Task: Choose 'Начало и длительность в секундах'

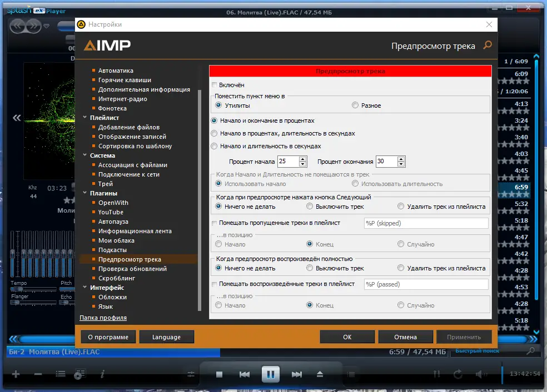Action: click(214, 146)
